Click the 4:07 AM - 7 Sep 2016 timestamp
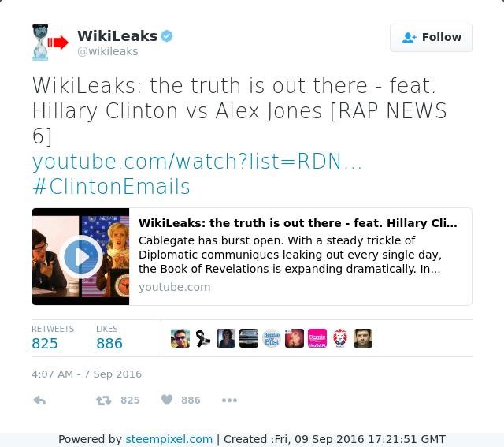 click(x=87, y=374)
